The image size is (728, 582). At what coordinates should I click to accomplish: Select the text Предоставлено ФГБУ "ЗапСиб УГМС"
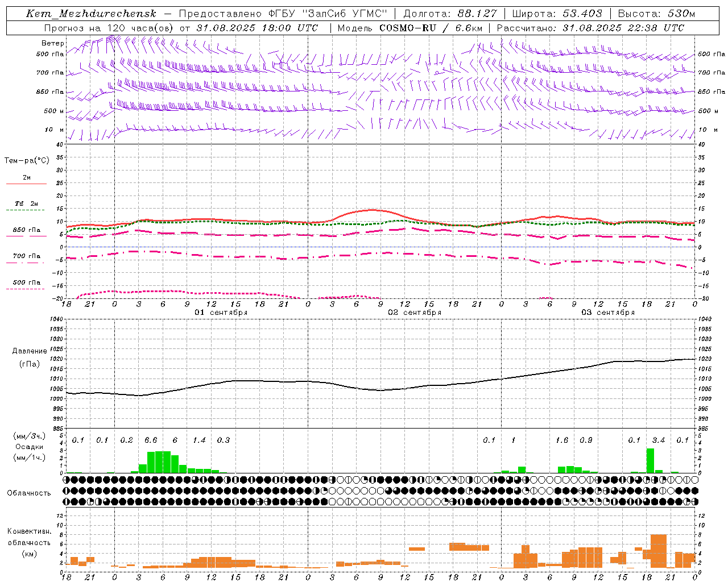tap(283, 14)
